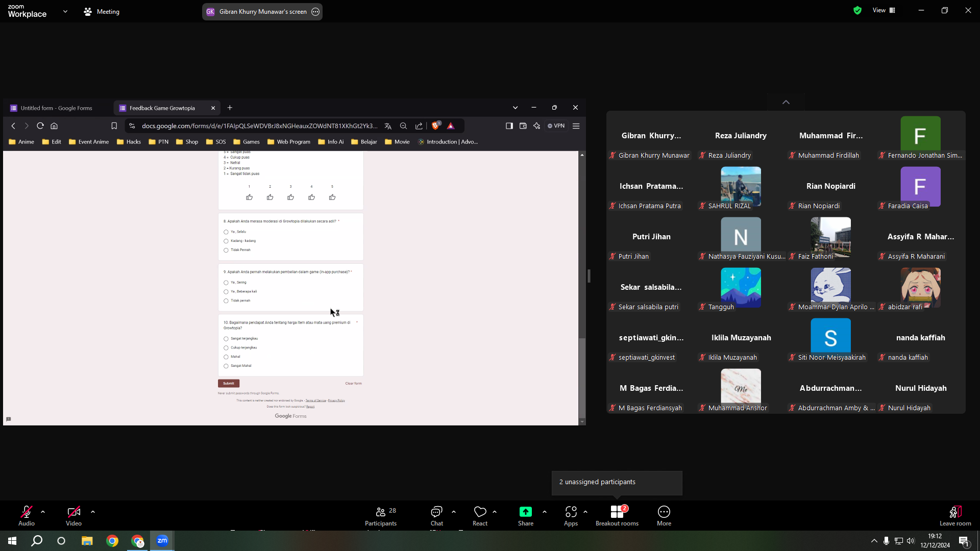Screen dimensions: 980x551
Task: Choose "Tidak Pernah" for question 8
Action: [x=226, y=251]
